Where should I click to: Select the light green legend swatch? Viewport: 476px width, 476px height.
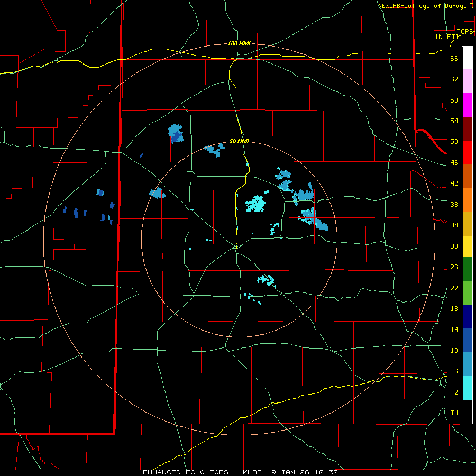tap(467, 293)
